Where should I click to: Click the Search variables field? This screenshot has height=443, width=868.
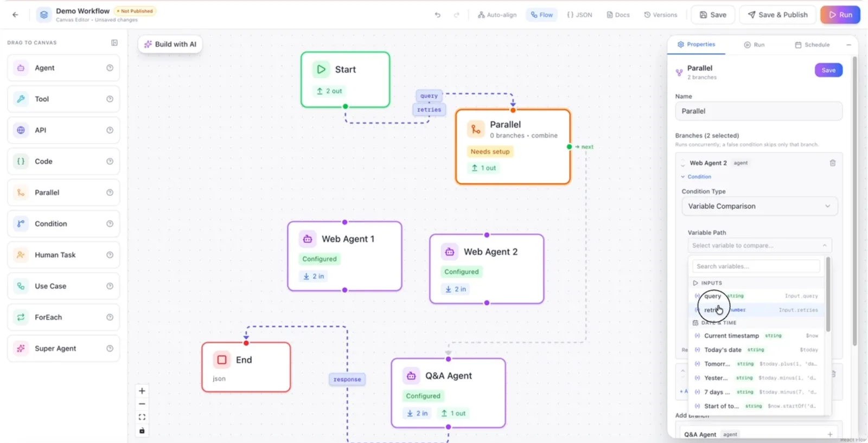pos(756,266)
